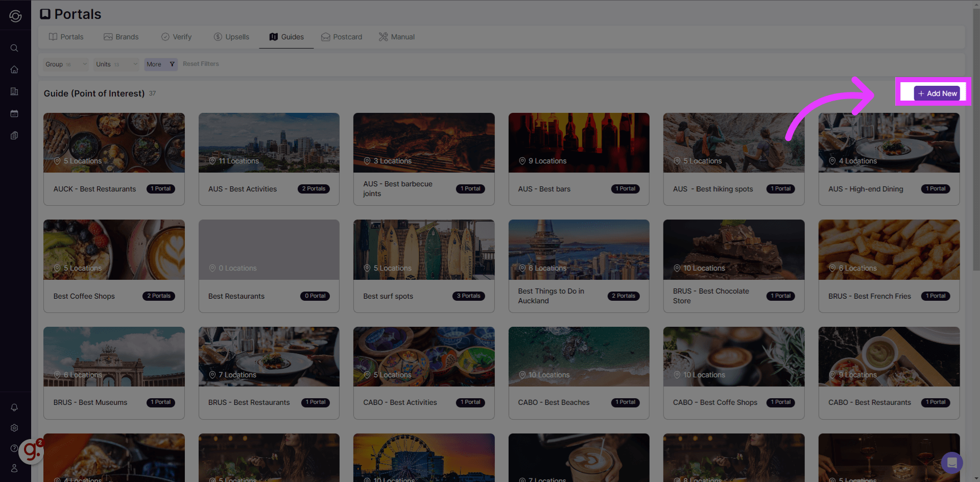Expand the Group filter dropdown
Viewport: 980px width, 482px height.
(65, 64)
